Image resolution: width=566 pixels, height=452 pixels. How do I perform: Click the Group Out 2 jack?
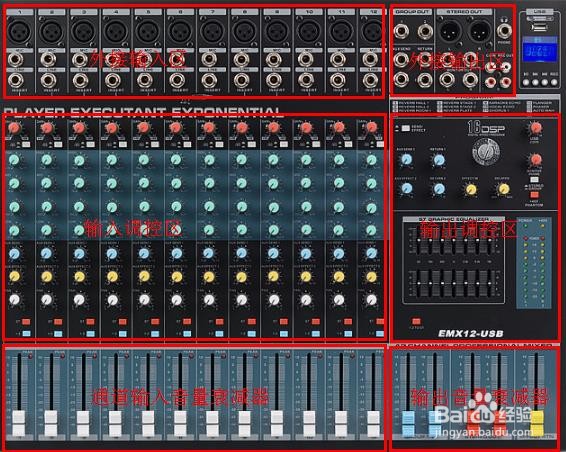(x=425, y=32)
